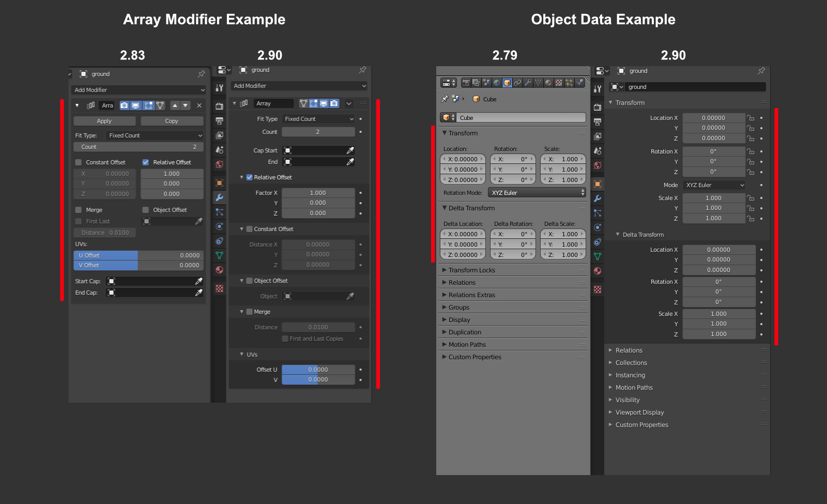This screenshot has height=504, width=827.
Task: Uncheck Relative Offset in 2.90 modifier panel
Action: pyautogui.click(x=250, y=177)
